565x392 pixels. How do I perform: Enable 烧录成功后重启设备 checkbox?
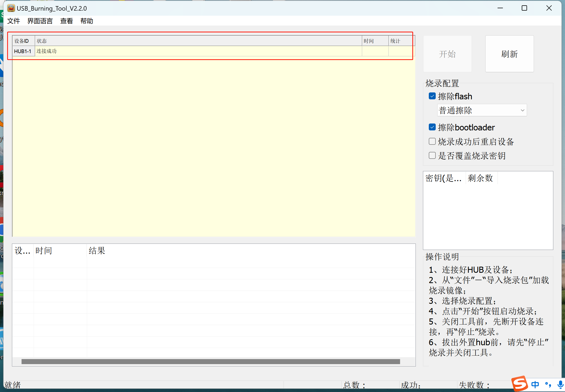pos(432,141)
